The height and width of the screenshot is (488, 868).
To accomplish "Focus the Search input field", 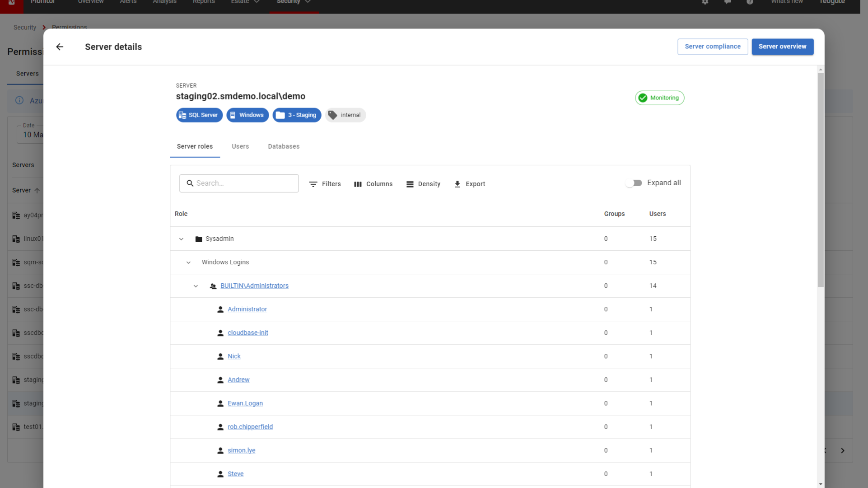I will (239, 183).
